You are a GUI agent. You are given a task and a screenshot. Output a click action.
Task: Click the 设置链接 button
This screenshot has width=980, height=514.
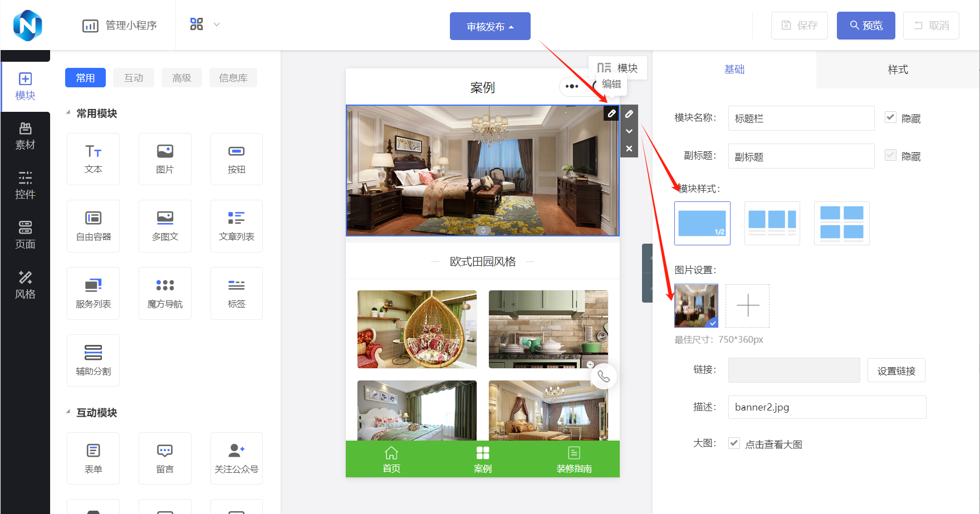point(896,370)
